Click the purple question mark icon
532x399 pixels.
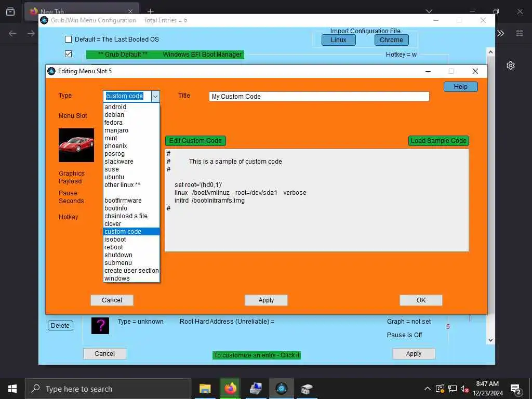pyautogui.click(x=100, y=326)
